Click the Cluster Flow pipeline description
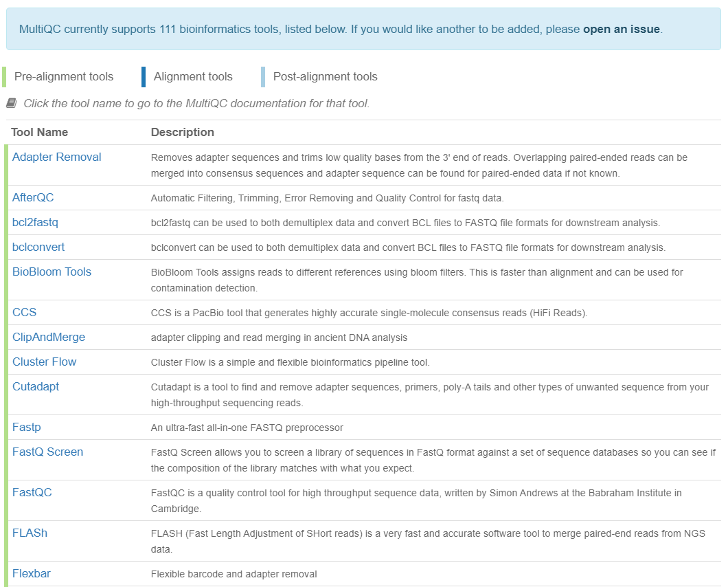The width and height of the screenshot is (728, 587). coord(291,362)
